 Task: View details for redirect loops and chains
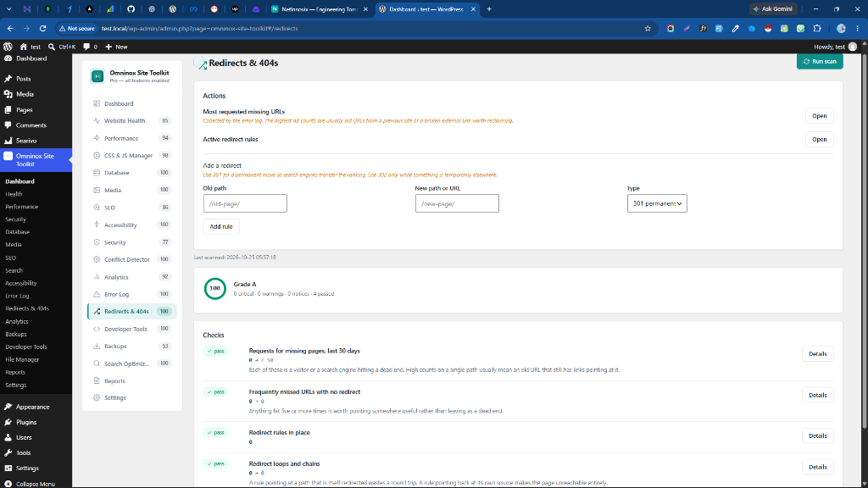point(817,467)
